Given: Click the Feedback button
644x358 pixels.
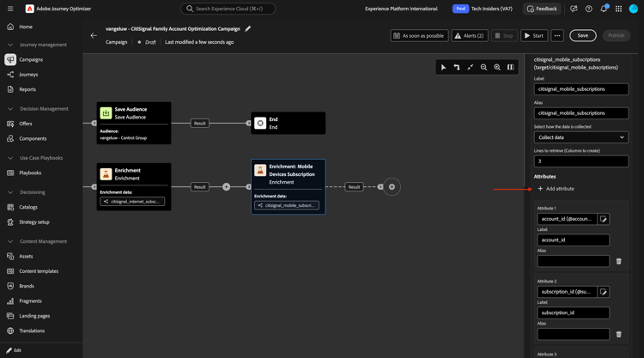Looking at the screenshot, I should 542,9.
